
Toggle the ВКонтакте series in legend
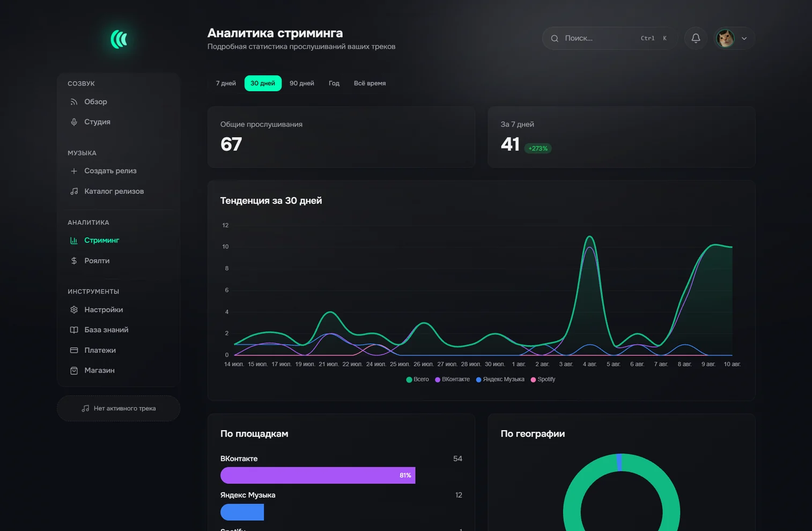452,379
